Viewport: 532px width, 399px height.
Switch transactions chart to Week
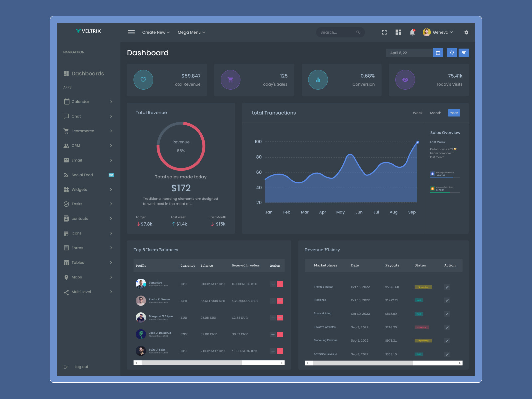tap(418, 113)
